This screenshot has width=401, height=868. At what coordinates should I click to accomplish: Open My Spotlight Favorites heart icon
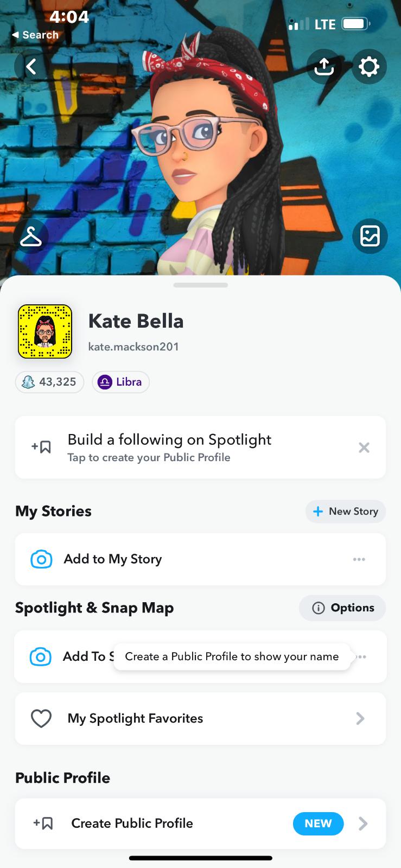[x=41, y=719]
